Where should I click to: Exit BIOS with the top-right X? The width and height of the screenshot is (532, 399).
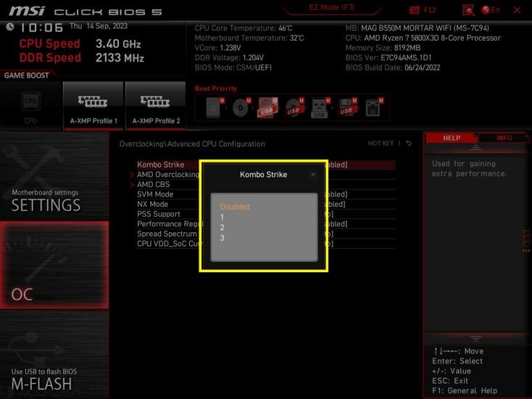(517, 10)
